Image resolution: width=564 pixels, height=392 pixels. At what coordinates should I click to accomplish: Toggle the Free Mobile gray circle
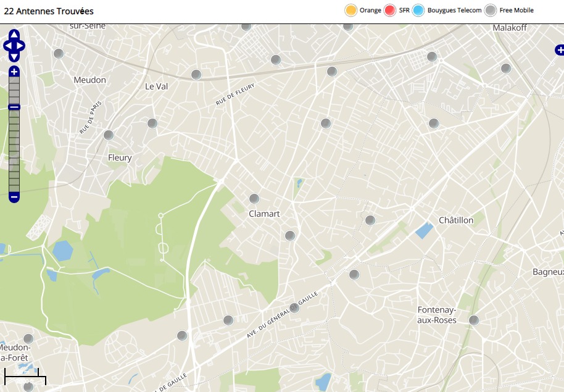pos(490,10)
